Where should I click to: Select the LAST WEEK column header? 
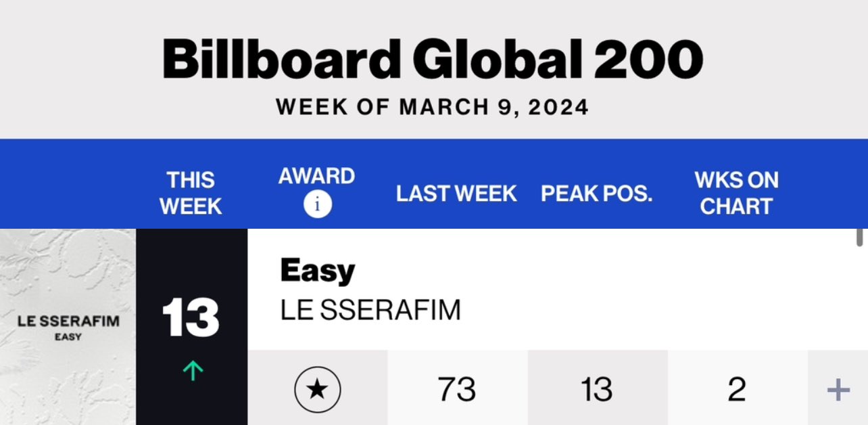(x=456, y=194)
